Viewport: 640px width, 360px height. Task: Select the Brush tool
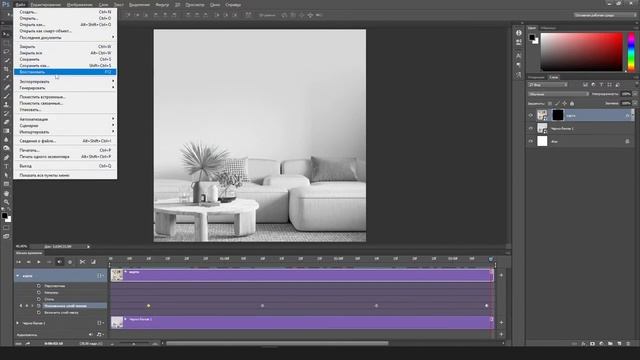point(6,96)
